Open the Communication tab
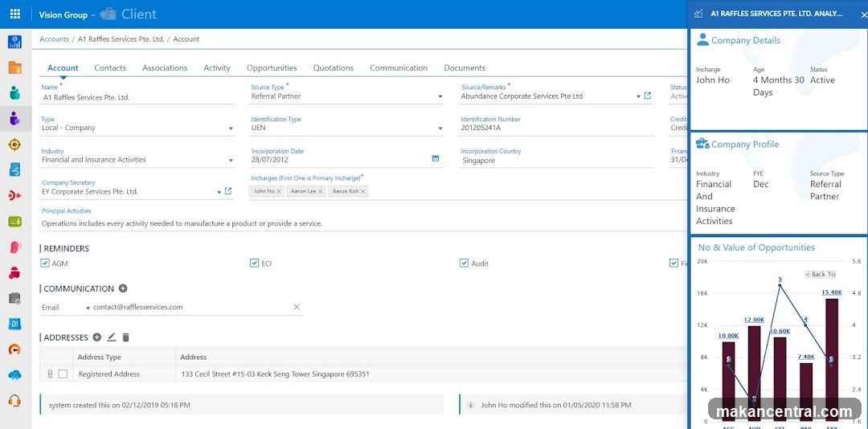868x429 pixels. (399, 67)
